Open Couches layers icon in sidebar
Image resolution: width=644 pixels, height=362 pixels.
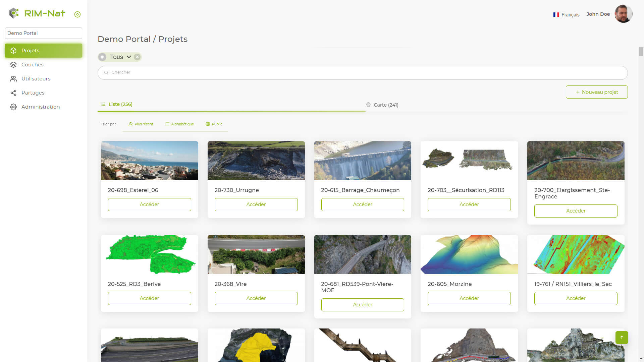(x=13, y=65)
